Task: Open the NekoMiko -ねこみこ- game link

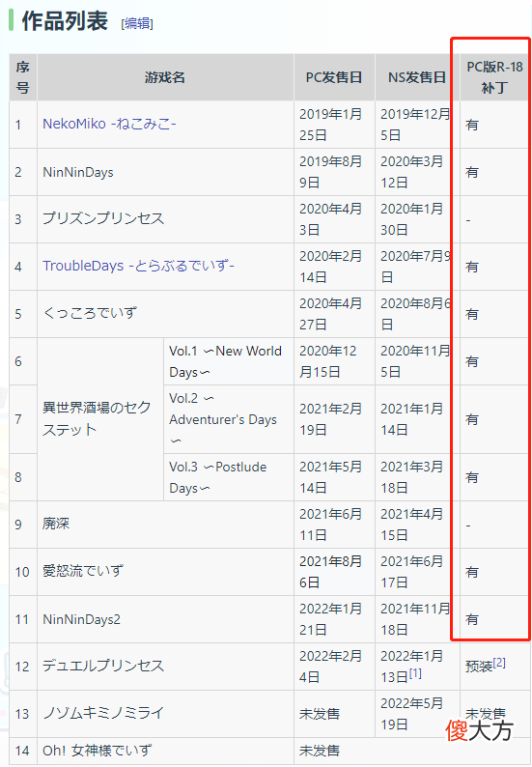Action: (109, 124)
